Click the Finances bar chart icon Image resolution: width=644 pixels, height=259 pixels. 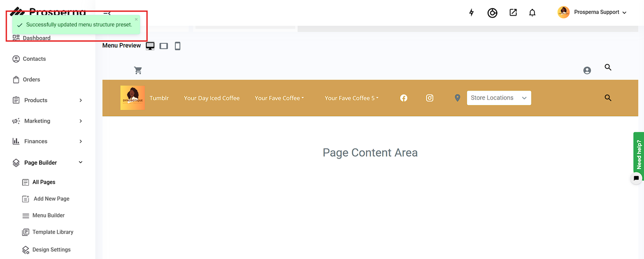click(16, 141)
